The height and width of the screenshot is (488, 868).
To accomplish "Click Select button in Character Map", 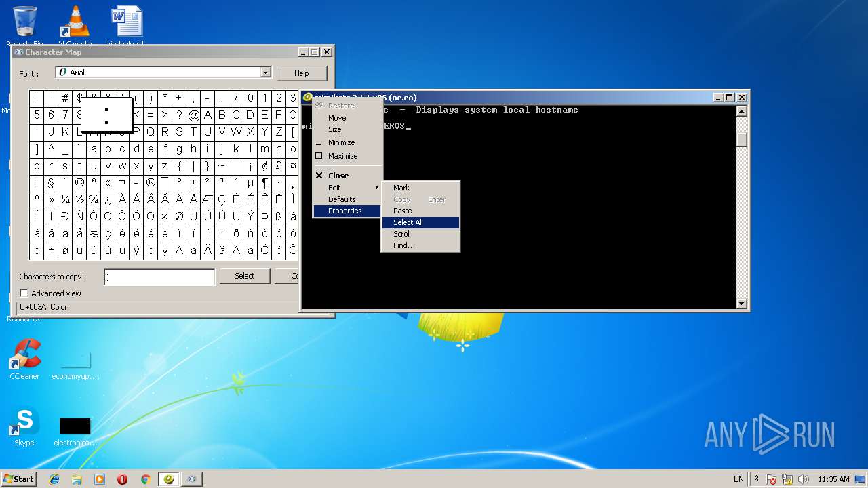I will click(x=245, y=276).
